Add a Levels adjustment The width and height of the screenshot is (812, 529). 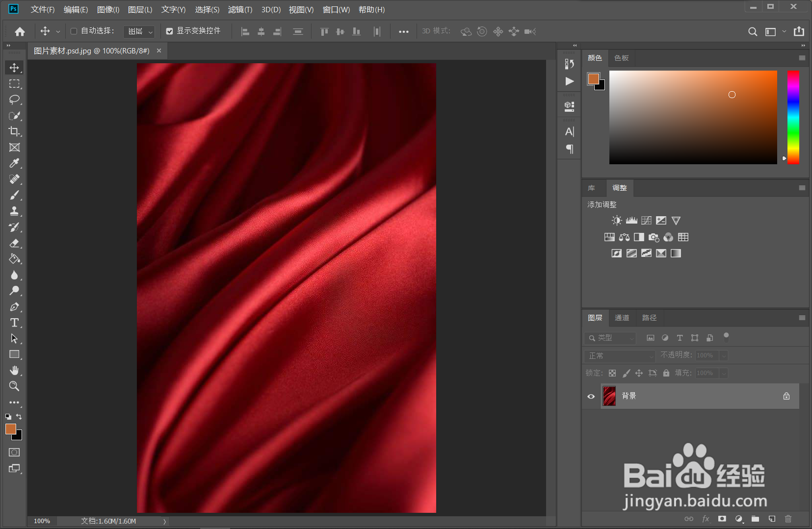(631, 221)
